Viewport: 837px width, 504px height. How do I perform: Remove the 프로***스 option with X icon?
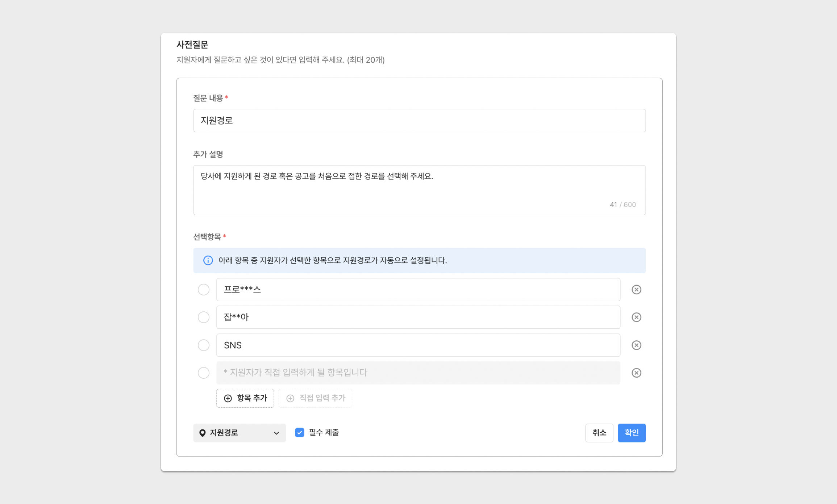click(636, 290)
